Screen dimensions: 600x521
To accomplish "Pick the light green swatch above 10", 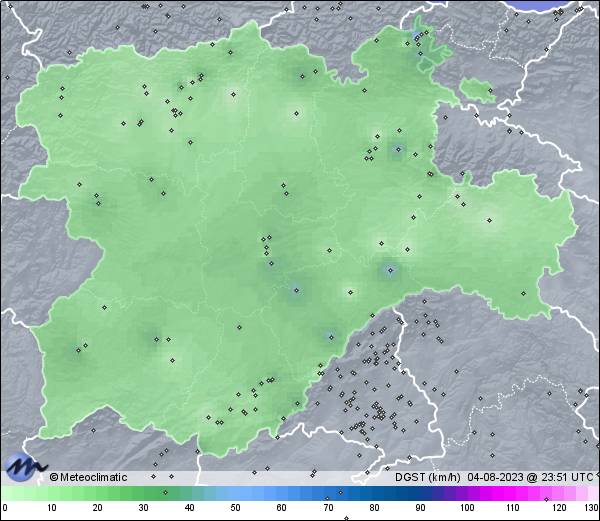I will pyautogui.click(x=52, y=493).
